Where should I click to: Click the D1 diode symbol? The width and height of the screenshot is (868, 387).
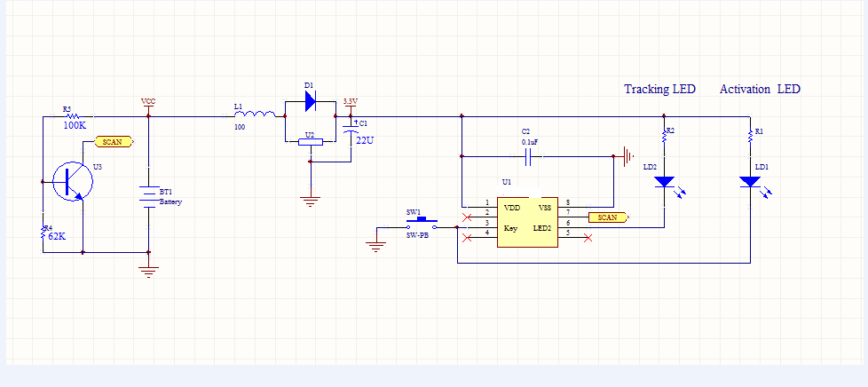(310, 101)
